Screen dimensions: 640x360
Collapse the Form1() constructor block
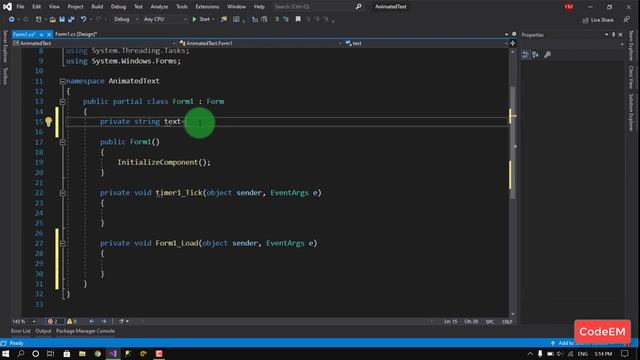click(62, 142)
